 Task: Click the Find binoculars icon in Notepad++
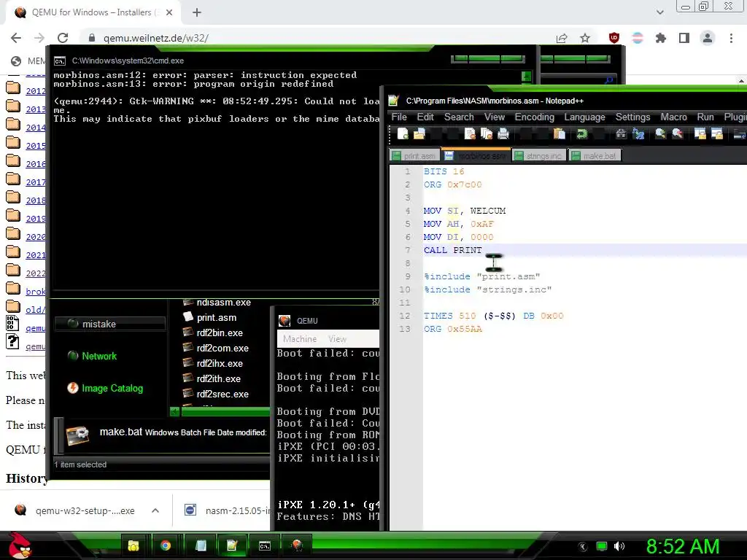(x=622, y=134)
